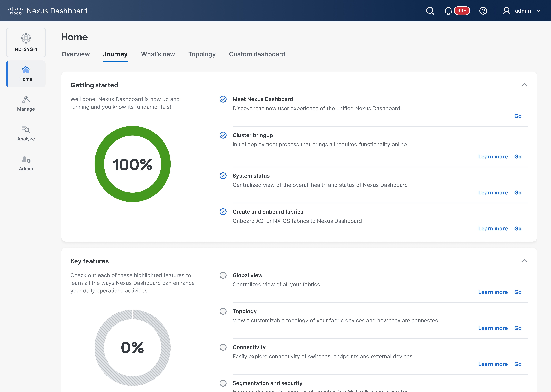Image resolution: width=551 pixels, height=392 pixels.
Task: Click the Connectivity title
Action: pyautogui.click(x=249, y=347)
